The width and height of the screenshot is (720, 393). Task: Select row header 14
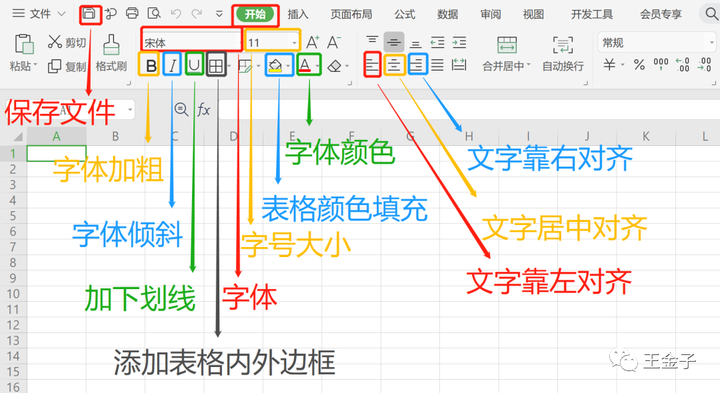pyautogui.click(x=13, y=356)
